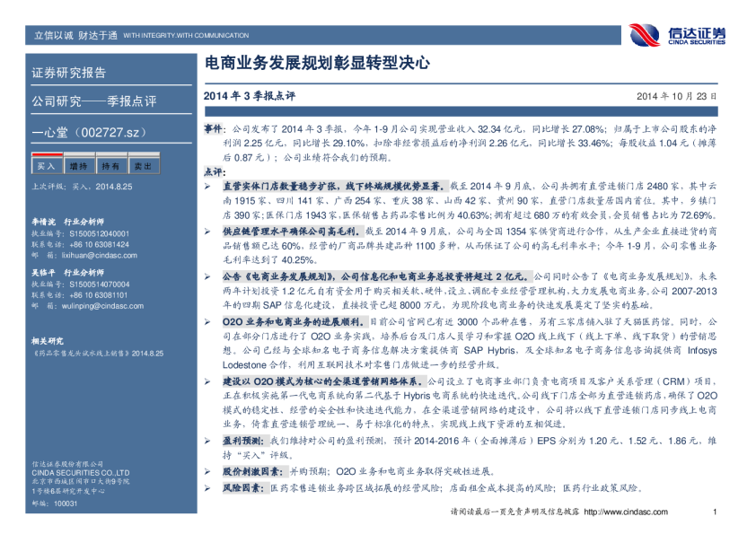
Task: Click the arrow bullet beside 供应链管理水平
Action: click(x=207, y=231)
